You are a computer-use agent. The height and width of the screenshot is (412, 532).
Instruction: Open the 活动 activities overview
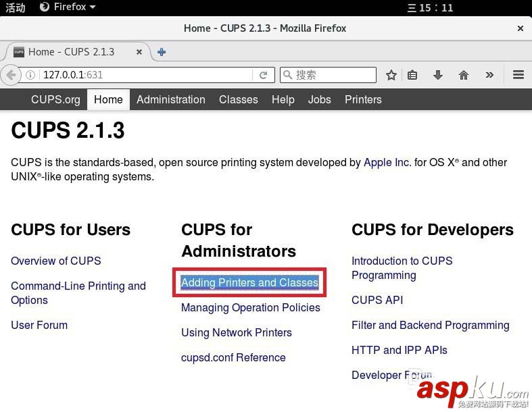click(x=15, y=7)
